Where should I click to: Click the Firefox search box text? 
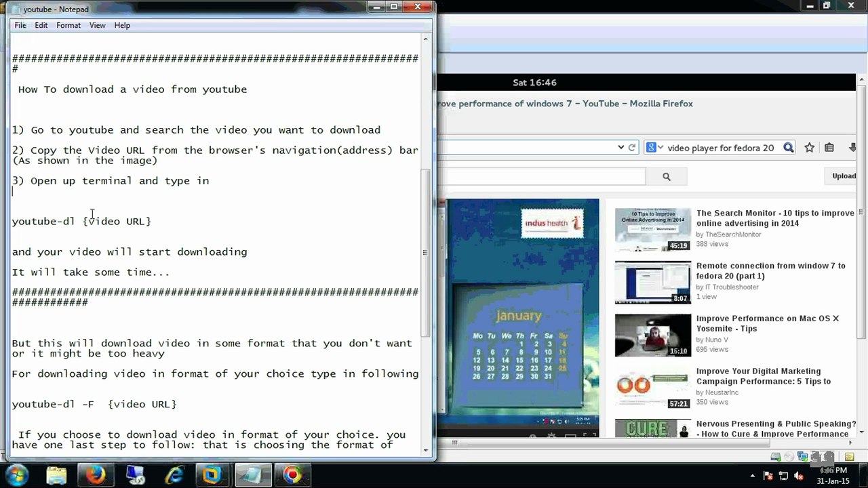(720, 148)
